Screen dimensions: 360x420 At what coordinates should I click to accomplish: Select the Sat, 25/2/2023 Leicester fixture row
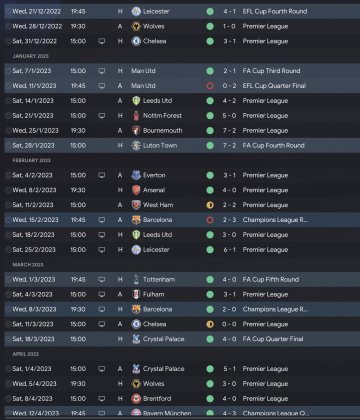(182, 250)
